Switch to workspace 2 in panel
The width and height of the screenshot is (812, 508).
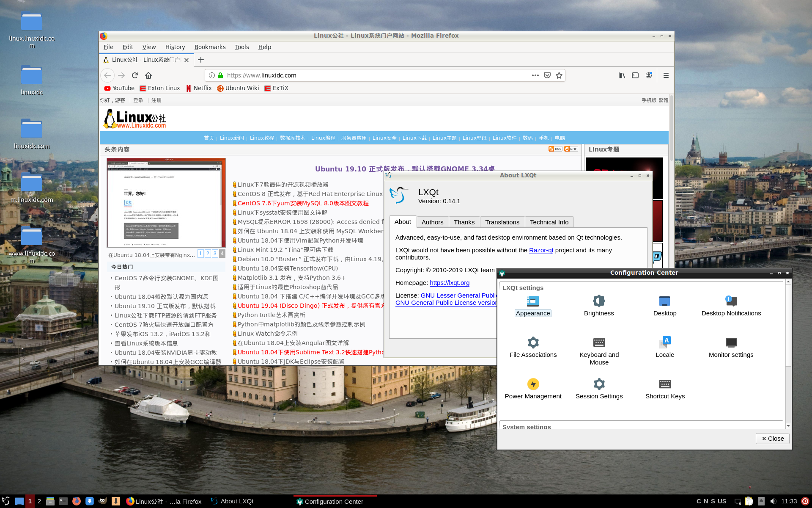39,501
